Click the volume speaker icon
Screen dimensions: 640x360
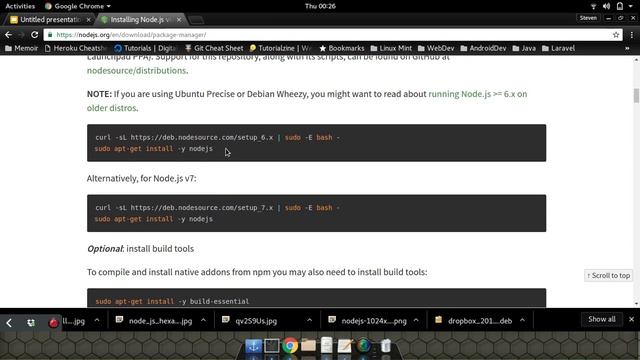point(606,6)
